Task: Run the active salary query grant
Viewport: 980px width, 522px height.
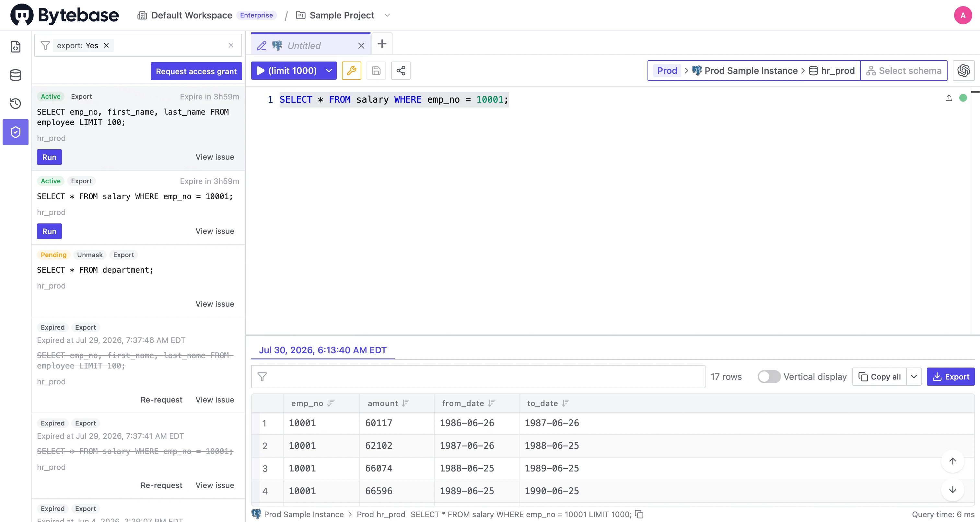Action: (x=50, y=231)
